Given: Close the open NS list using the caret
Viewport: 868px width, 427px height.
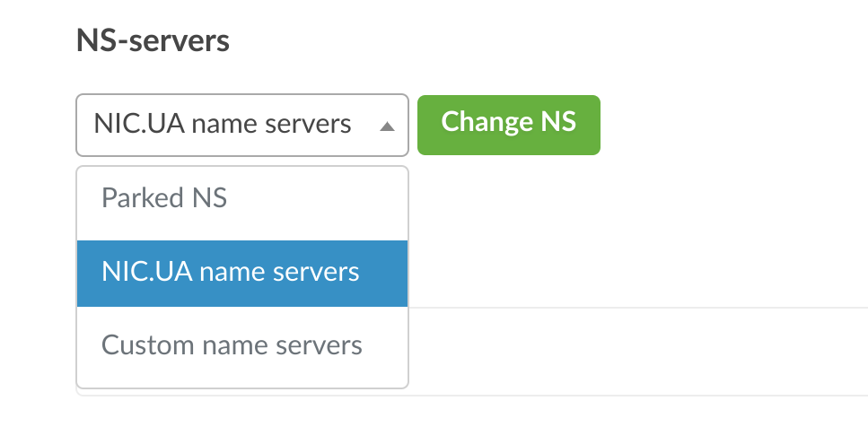Looking at the screenshot, I should tap(387, 126).
